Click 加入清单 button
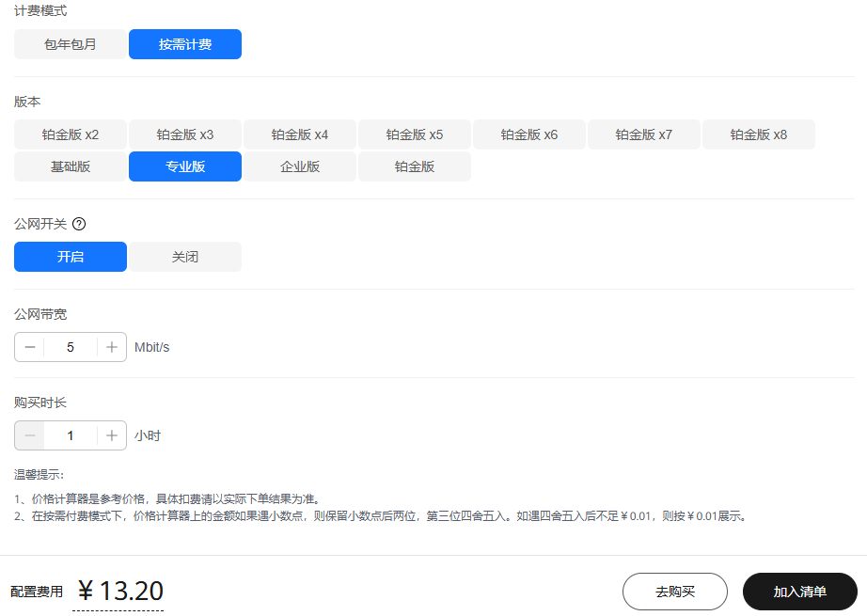Viewport: 867px width, 616px height. (799, 592)
